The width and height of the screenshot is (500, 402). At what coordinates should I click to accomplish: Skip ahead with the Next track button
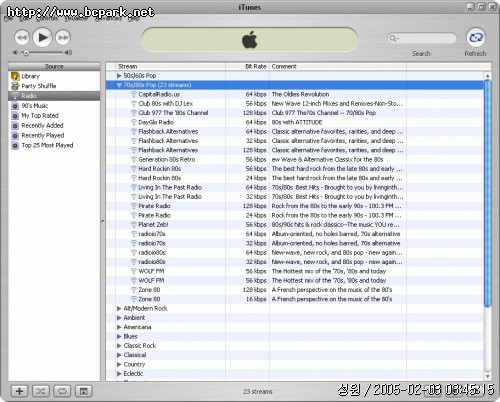pos(63,37)
